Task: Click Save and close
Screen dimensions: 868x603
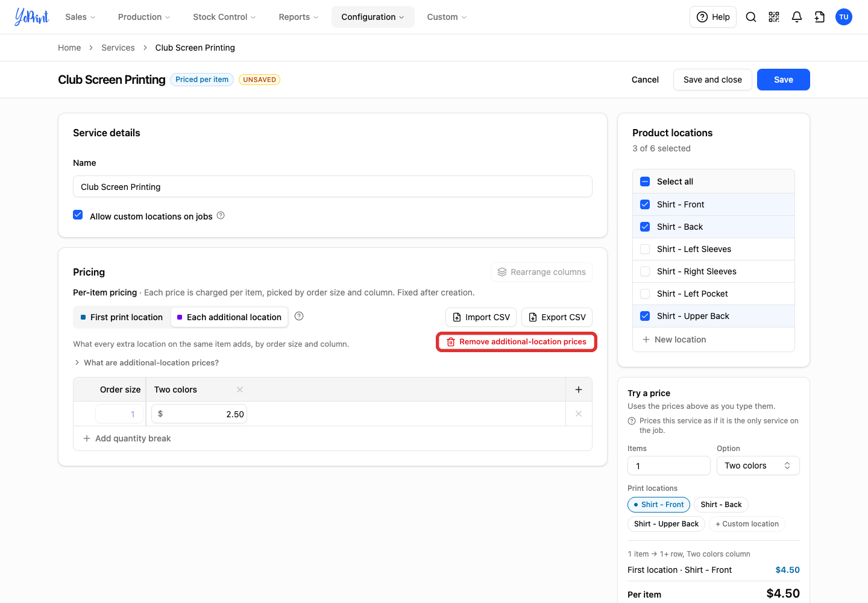Action: 712,80
